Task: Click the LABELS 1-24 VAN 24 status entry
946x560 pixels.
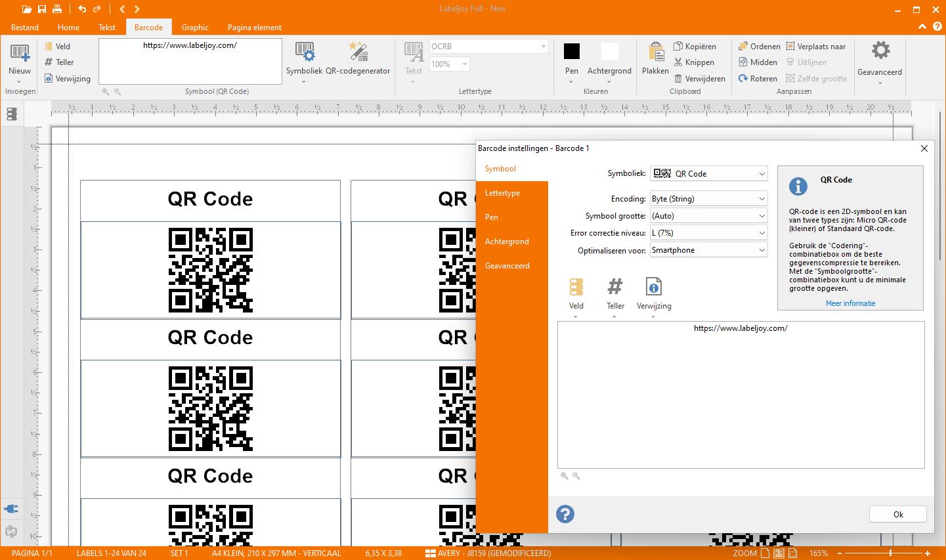Action: (112, 553)
